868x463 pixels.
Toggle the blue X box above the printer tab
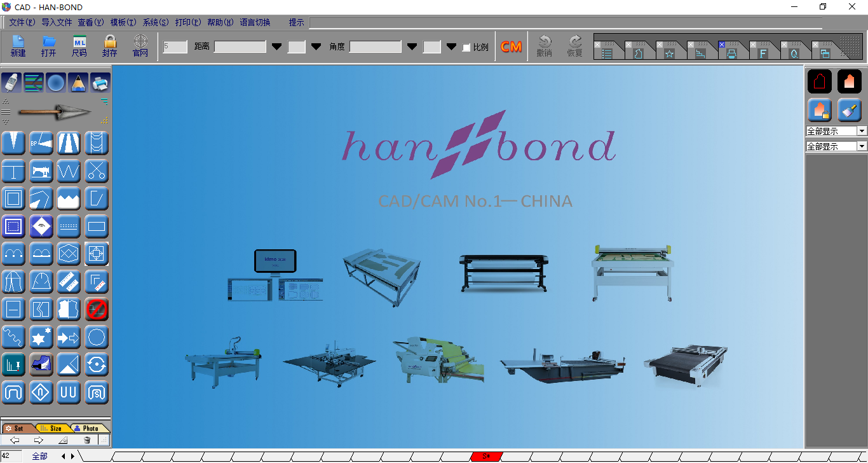(x=722, y=45)
